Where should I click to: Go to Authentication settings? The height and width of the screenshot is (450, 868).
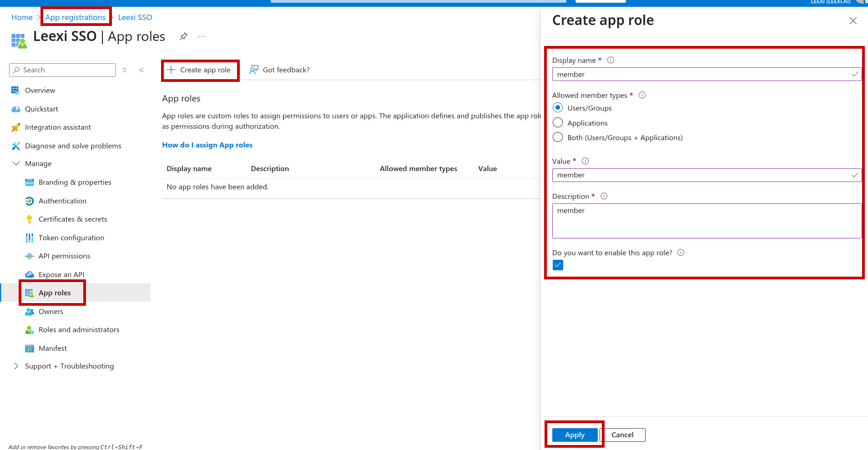tap(62, 201)
